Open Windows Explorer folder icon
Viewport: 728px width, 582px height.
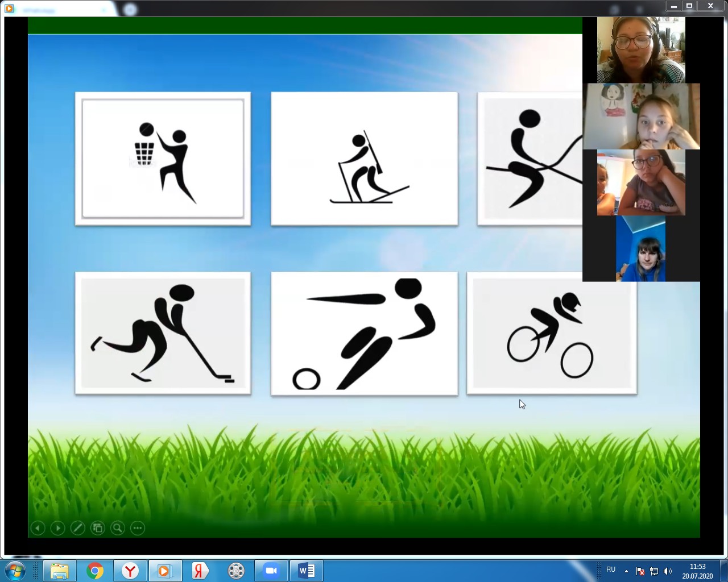(59, 570)
